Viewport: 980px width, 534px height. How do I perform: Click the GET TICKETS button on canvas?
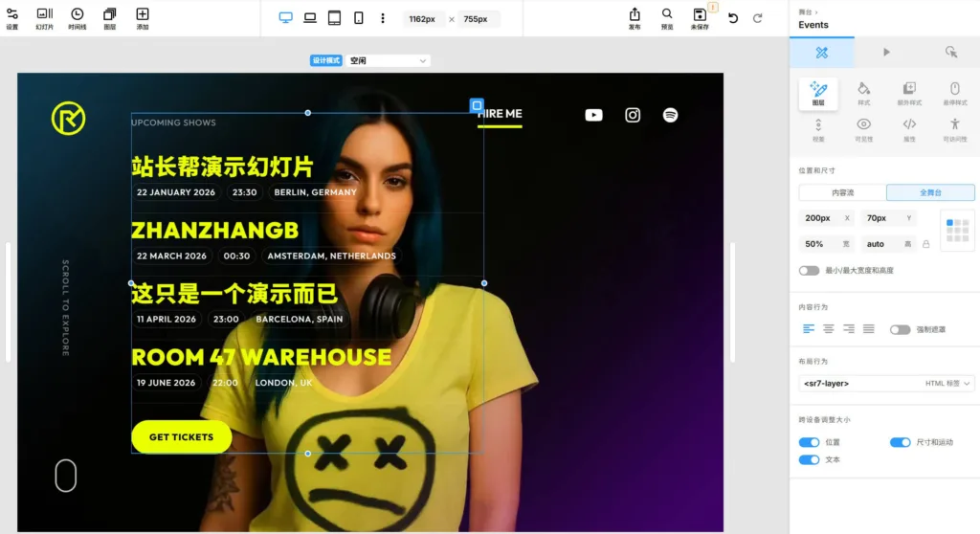(181, 436)
